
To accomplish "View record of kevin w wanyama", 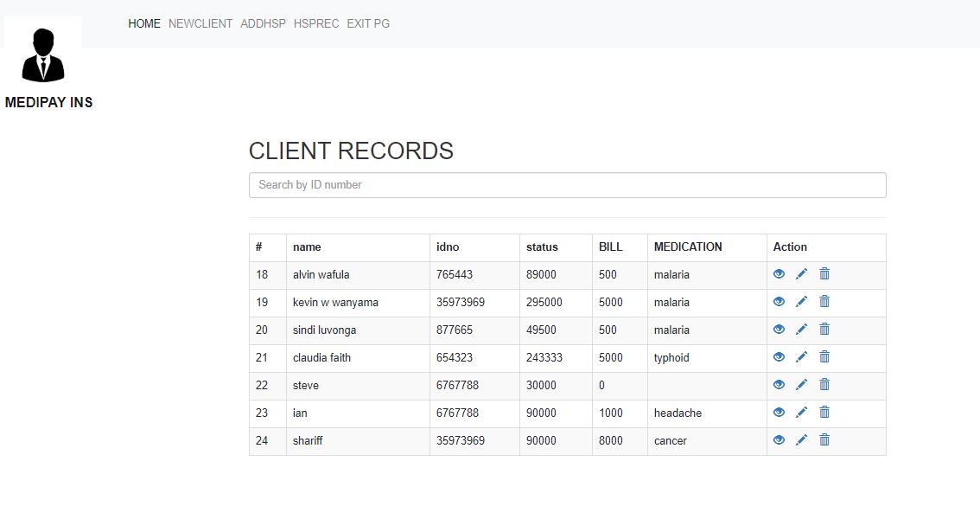I will pyautogui.click(x=779, y=301).
